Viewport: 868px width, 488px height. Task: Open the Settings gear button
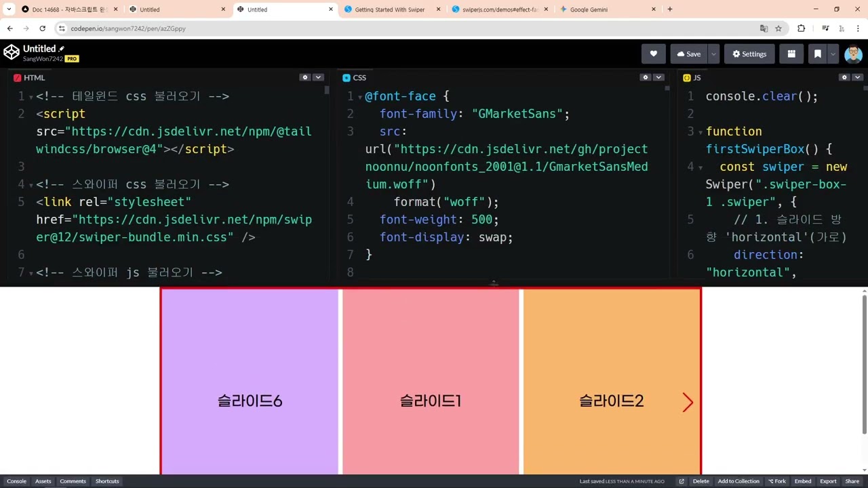point(749,54)
